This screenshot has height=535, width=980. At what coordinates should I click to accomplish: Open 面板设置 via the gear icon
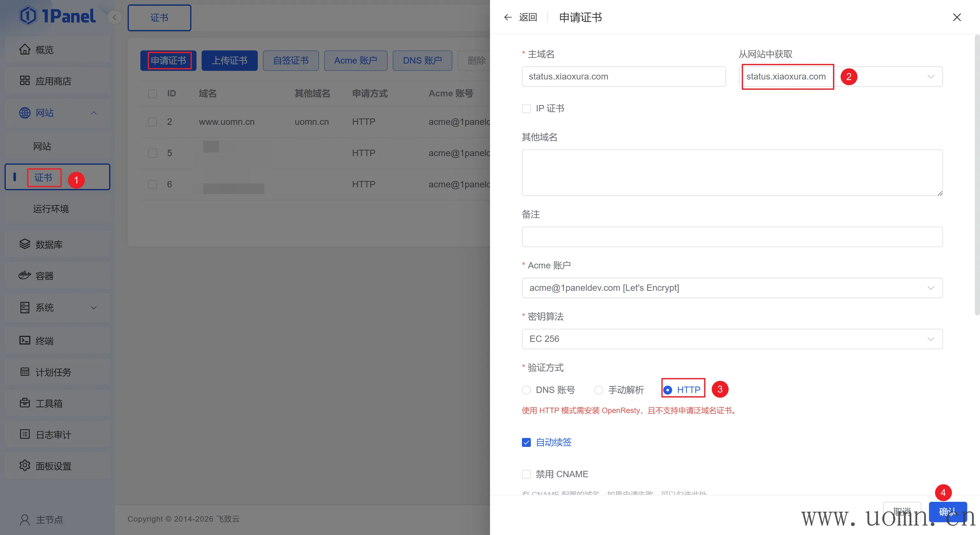pos(25,465)
